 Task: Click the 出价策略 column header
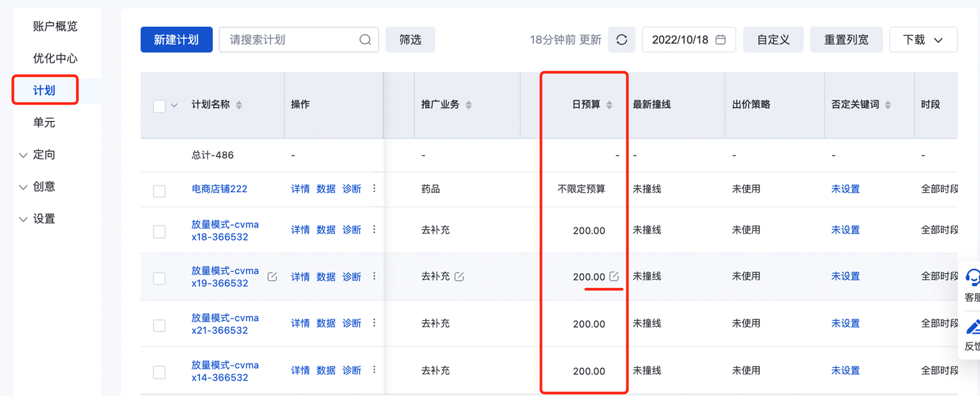tap(751, 104)
